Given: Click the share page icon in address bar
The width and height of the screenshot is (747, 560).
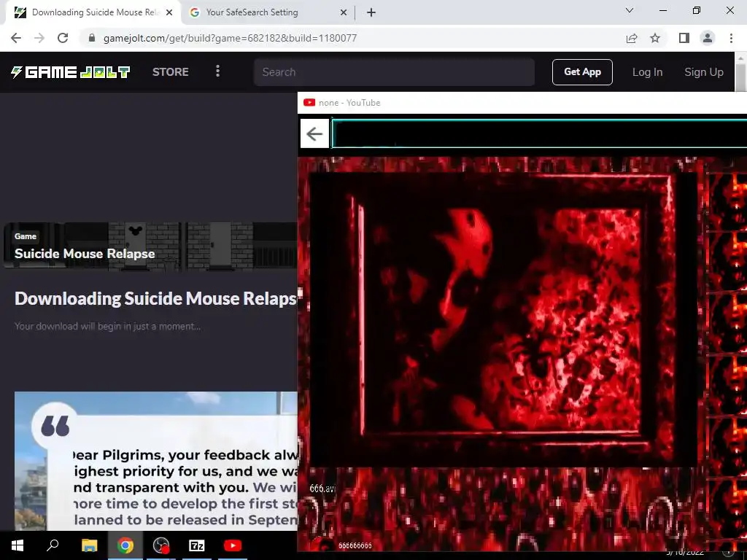Looking at the screenshot, I should [632, 38].
